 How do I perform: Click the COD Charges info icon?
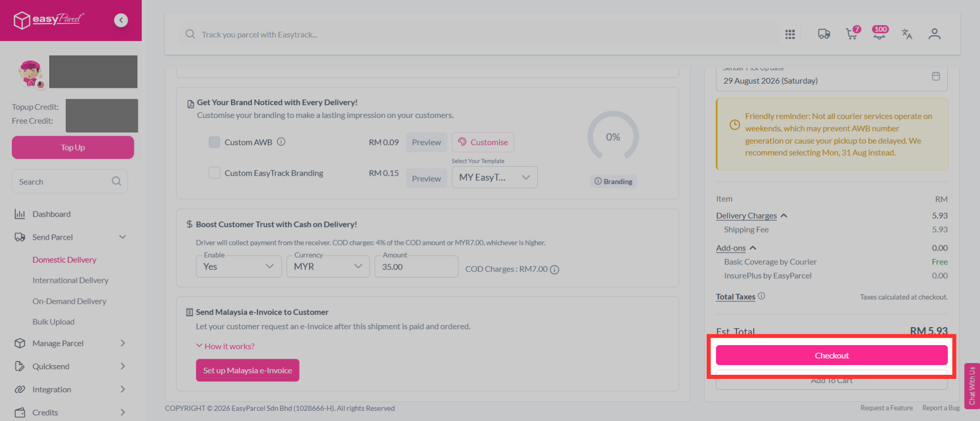coord(554,270)
